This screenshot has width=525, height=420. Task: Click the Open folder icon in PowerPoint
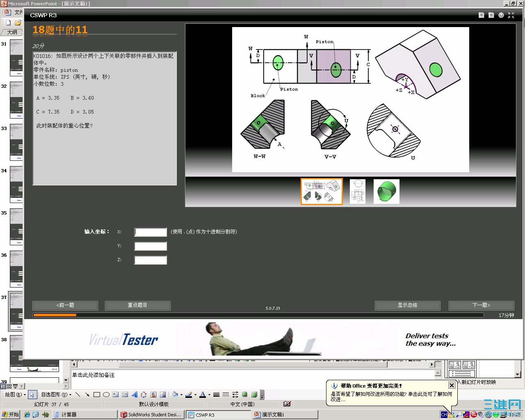click(x=18, y=23)
